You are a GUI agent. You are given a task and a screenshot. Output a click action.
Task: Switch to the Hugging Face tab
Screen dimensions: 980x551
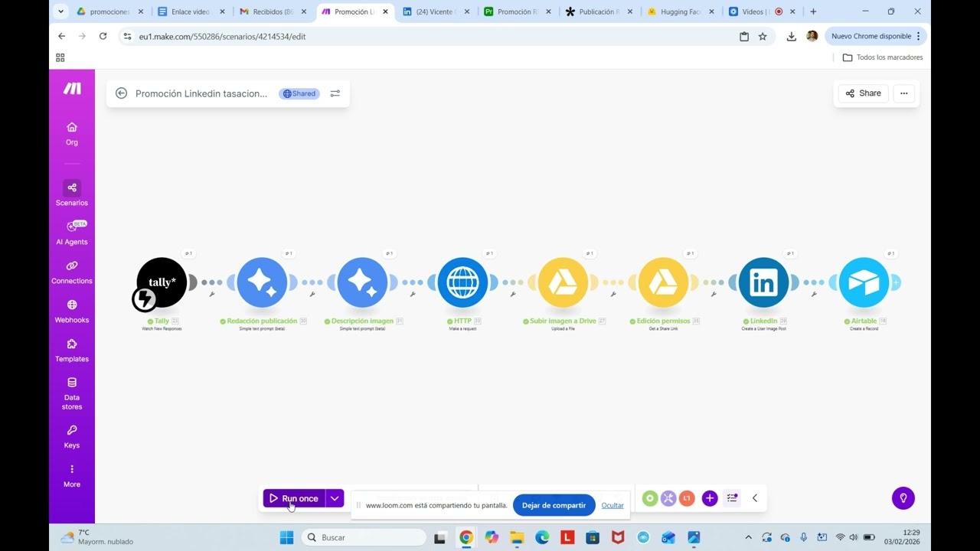pyautogui.click(x=681, y=11)
